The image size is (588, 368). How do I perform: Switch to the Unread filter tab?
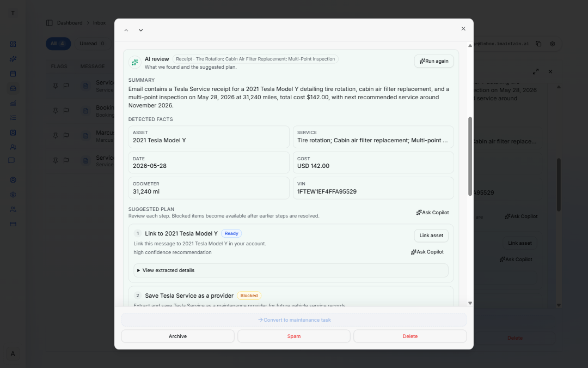click(92, 44)
